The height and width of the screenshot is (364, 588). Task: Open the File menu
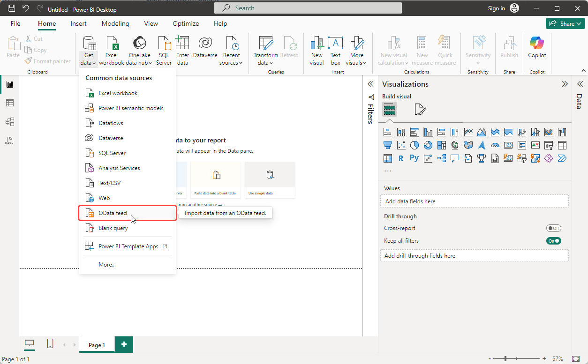(15, 23)
